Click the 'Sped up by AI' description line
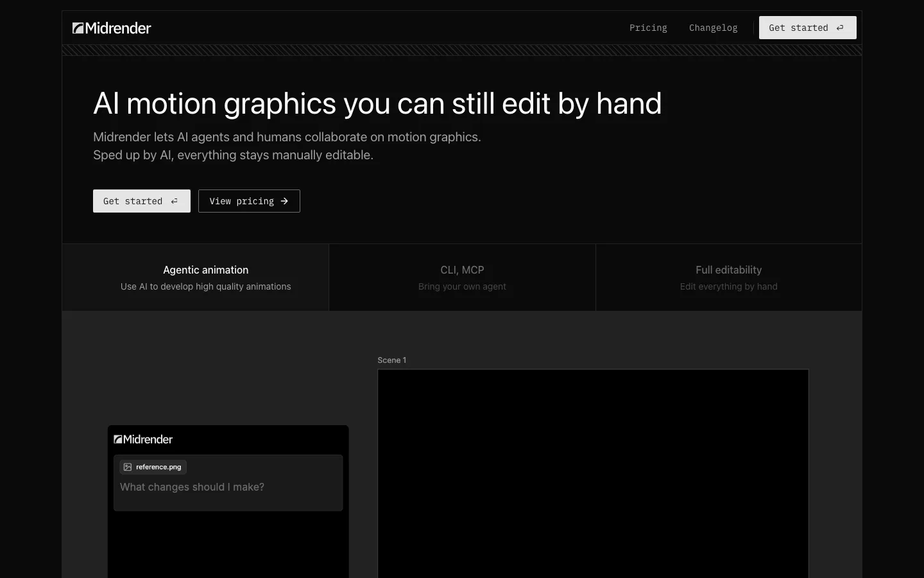 (233, 155)
